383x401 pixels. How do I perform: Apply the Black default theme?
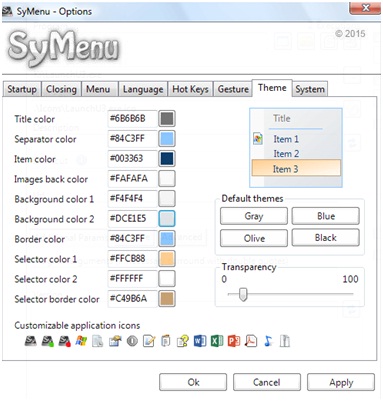tap(326, 238)
